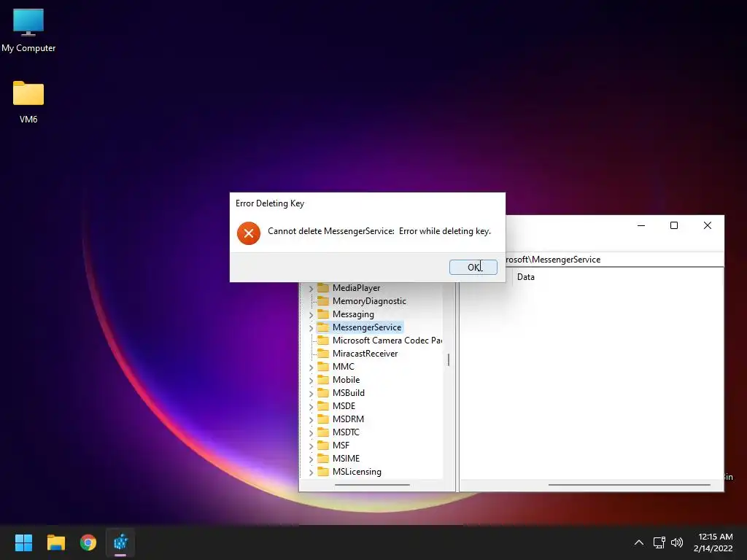Select the MSDE key
Screen dimensions: 747x560
344,405
